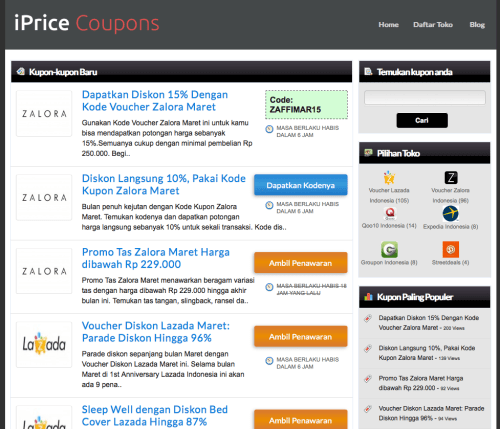Click Ambil Penawaran for Sleep Well Bed Cover

(x=301, y=420)
